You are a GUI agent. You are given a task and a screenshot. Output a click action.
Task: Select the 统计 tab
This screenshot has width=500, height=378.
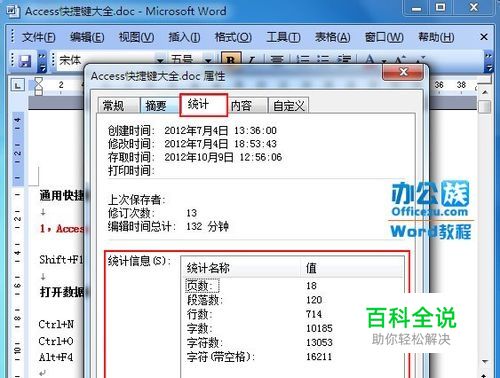(x=203, y=105)
